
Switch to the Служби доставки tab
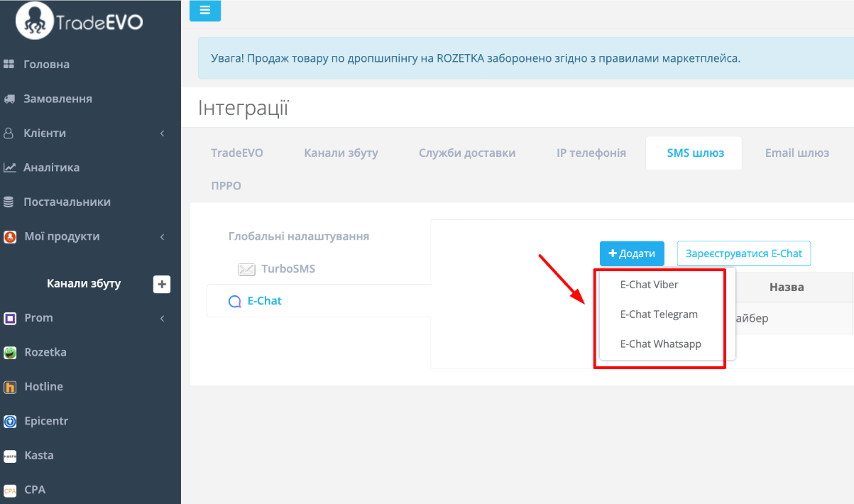pyautogui.click(x=467, y=153)
